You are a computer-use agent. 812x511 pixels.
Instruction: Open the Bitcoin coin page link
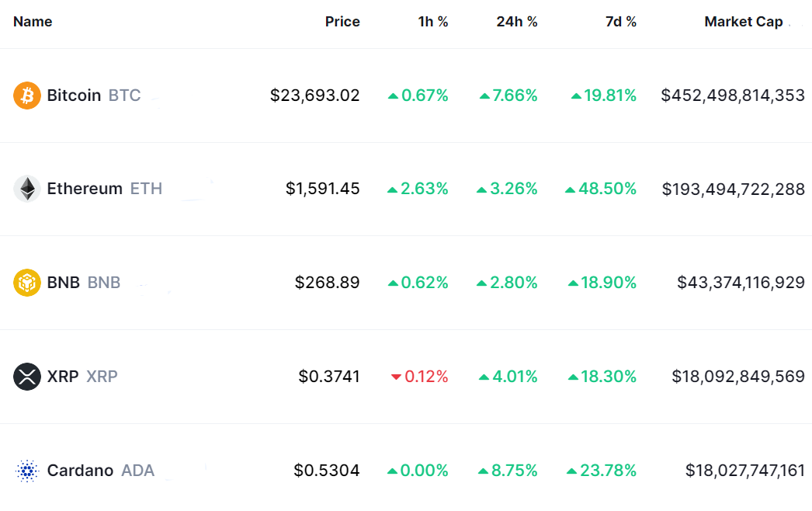click(x=74, y=96)
